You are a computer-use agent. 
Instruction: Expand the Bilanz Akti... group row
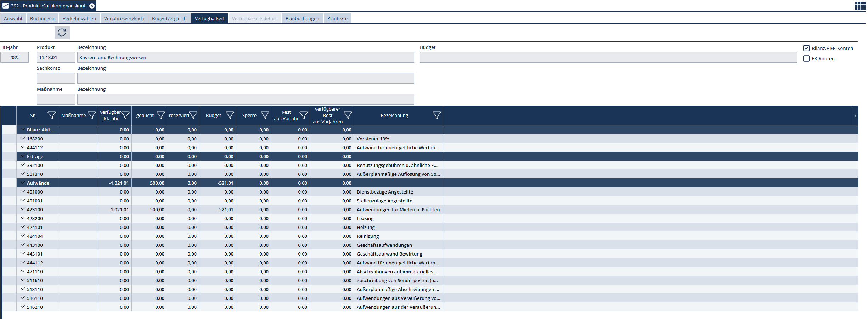(23, 130)
